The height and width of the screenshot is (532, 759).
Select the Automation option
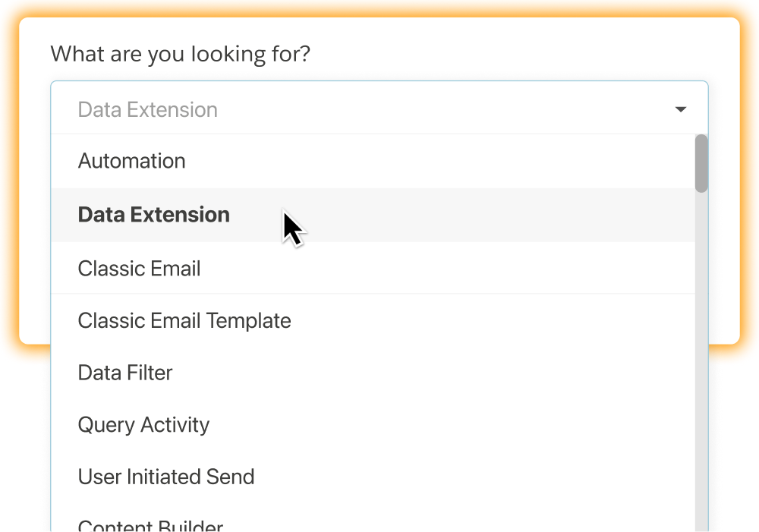pos(132,161)
